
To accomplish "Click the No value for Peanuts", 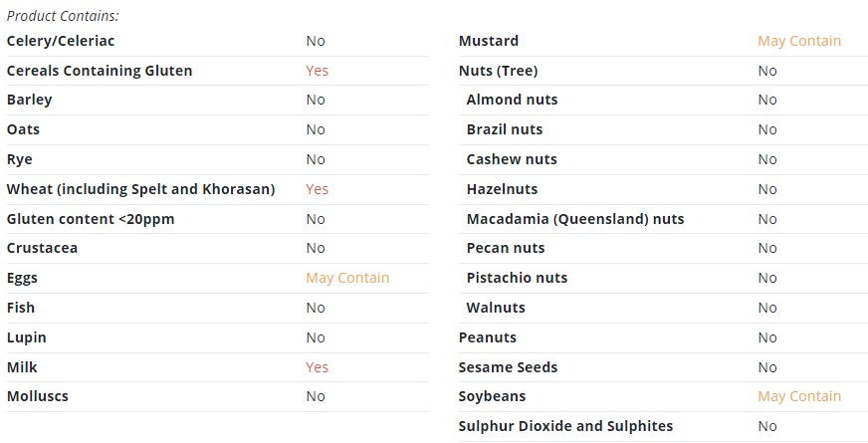I will click(767, 337).
